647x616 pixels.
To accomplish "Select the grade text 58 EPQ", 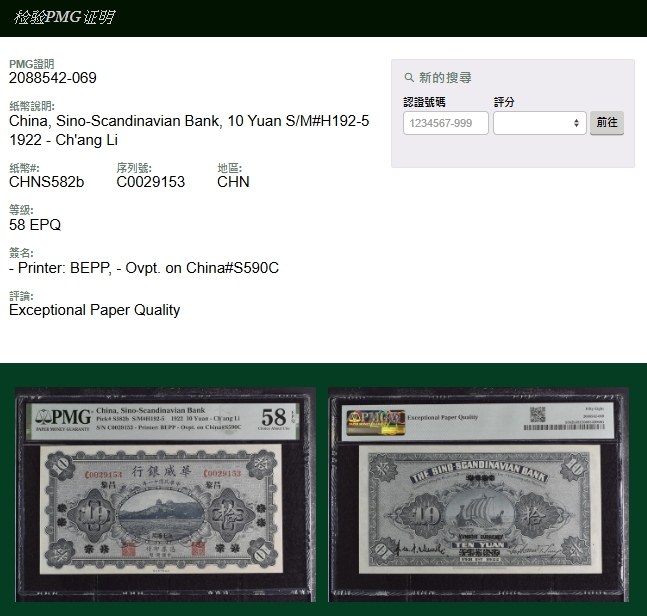I will (35, 225).
